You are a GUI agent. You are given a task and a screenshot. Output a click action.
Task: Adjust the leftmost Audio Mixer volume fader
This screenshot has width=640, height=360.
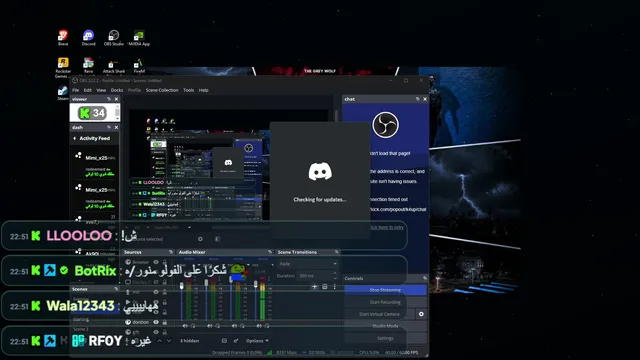tap(182, 287)
